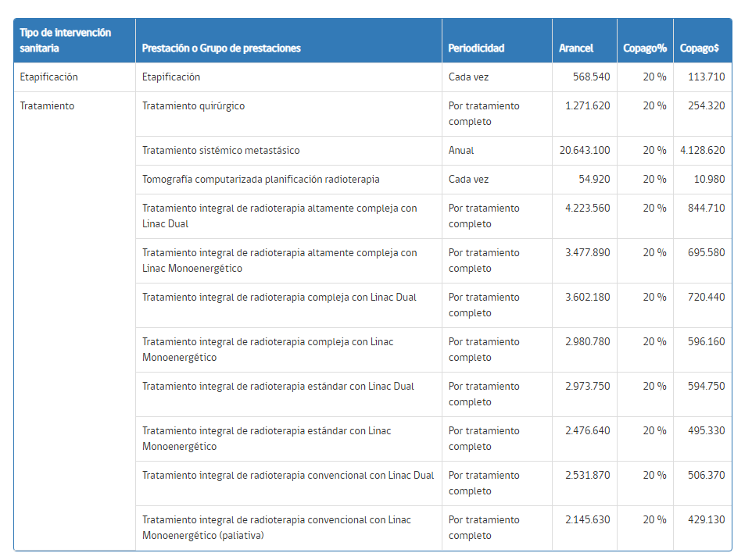Click the copago amount 10.980
Viewport: 752px width, 560px height.
tap(709, 180)
